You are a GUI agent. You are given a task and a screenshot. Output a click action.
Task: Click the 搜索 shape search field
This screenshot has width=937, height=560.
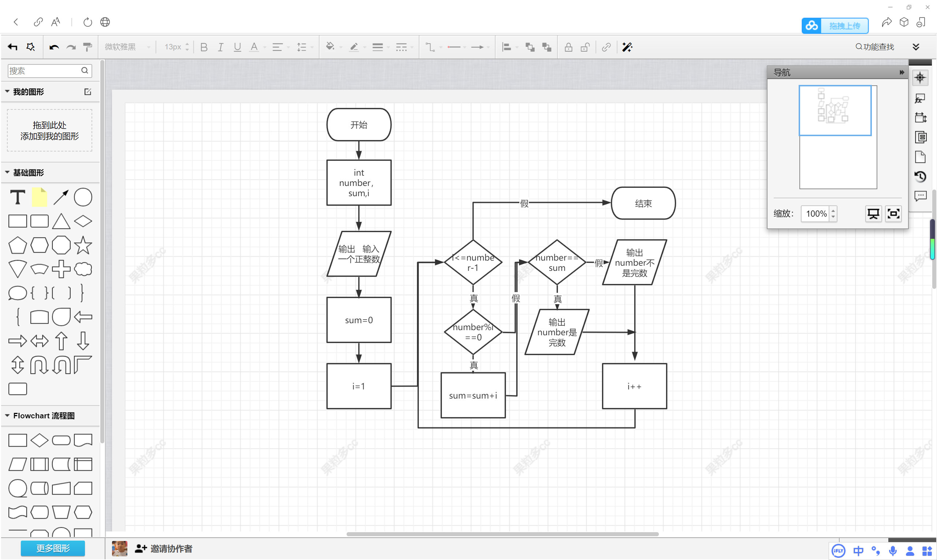[x=44, y=71]
